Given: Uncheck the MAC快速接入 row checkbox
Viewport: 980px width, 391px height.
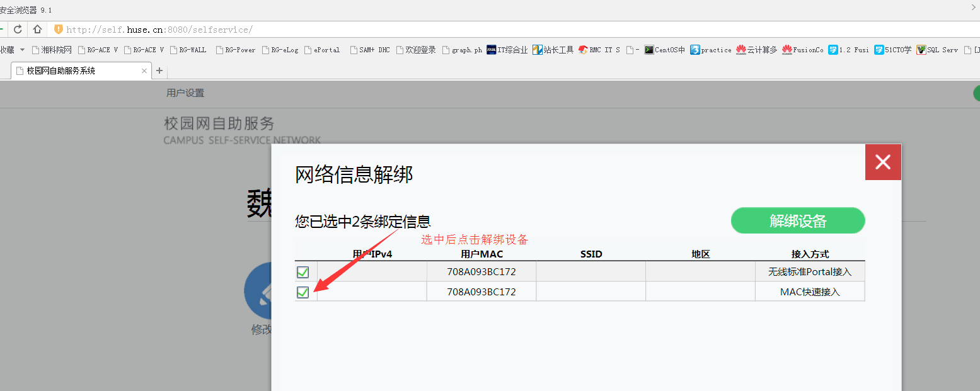Looking at the screenshot, I should click(303, 292).
